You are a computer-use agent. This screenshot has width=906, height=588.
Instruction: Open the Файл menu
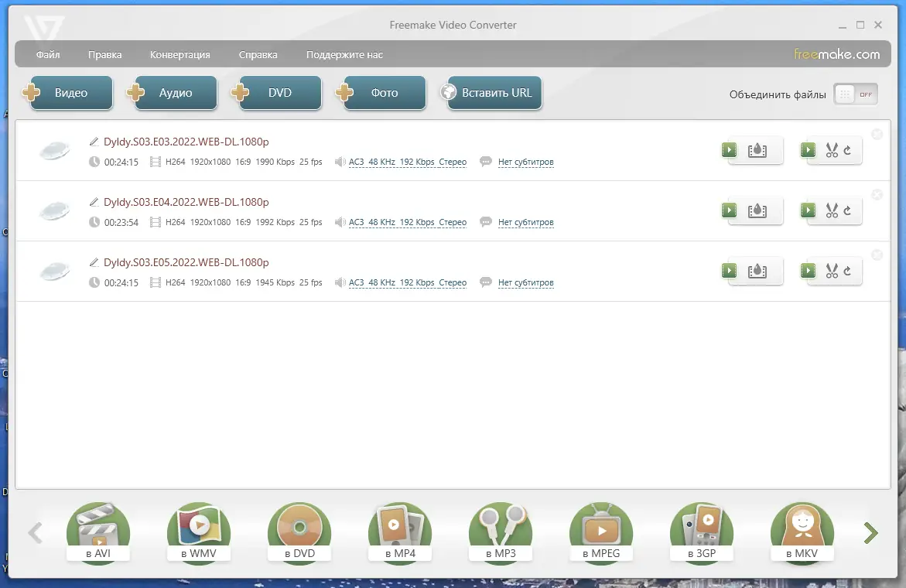[x=48, y=54]
